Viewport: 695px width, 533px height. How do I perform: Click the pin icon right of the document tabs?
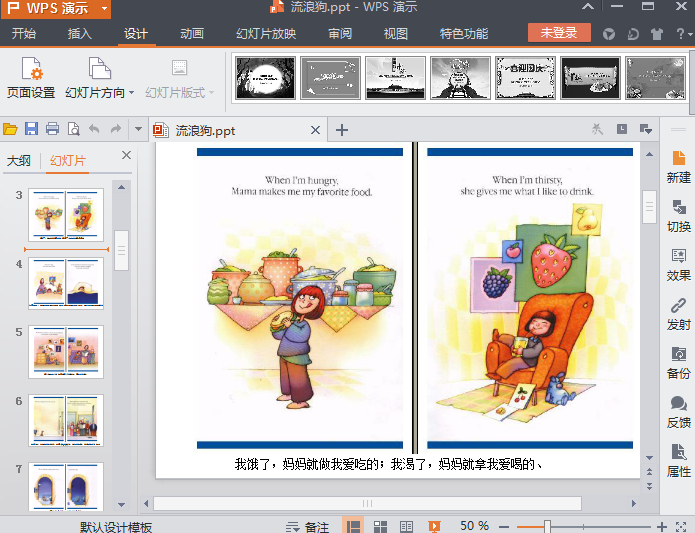click(597, 129)
